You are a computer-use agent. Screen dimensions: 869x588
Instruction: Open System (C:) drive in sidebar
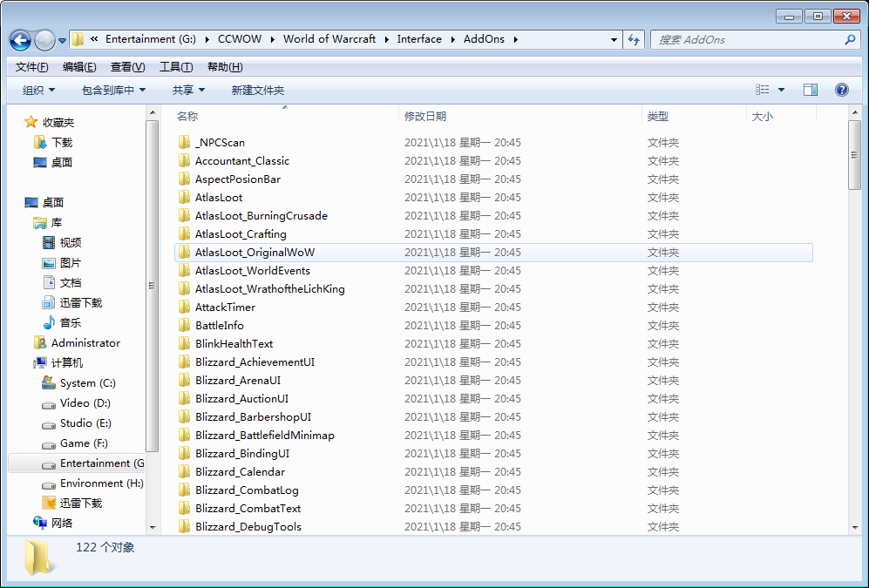pyautogui.click(x=87, y=383)
